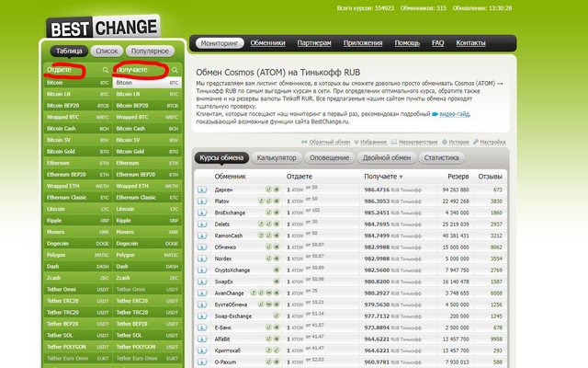Click the info icon for SwapEx row
588x368 pixels.
[202, 282]
